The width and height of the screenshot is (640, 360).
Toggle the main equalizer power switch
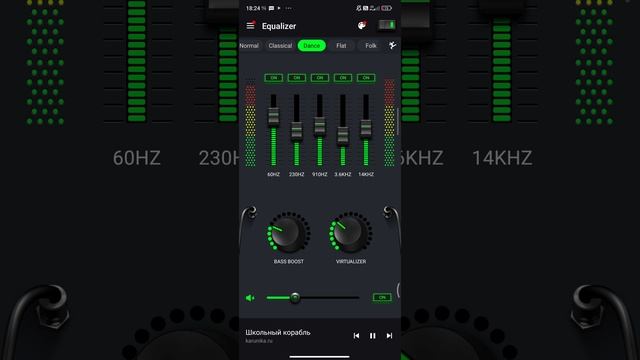tap(387, 25)
